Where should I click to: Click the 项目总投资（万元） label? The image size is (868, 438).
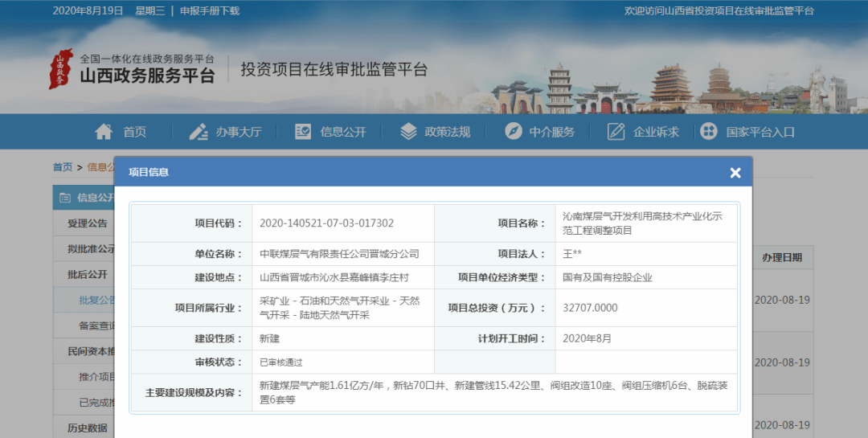coord(497,308)
